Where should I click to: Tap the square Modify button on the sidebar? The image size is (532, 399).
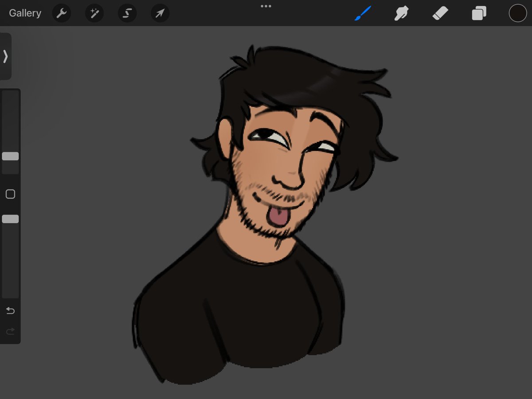(x=10, y=194)
